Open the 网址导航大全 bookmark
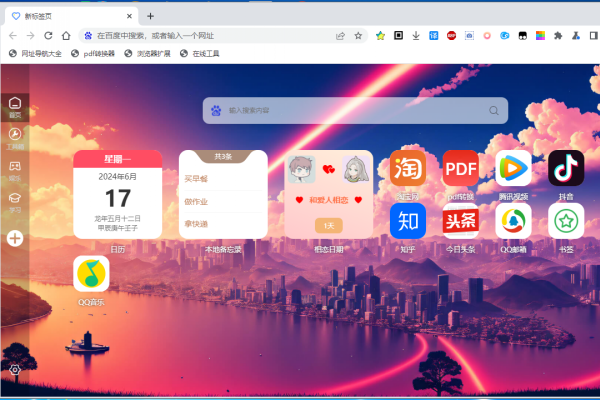Screen dimensions: 600x400 pos(36,54)
